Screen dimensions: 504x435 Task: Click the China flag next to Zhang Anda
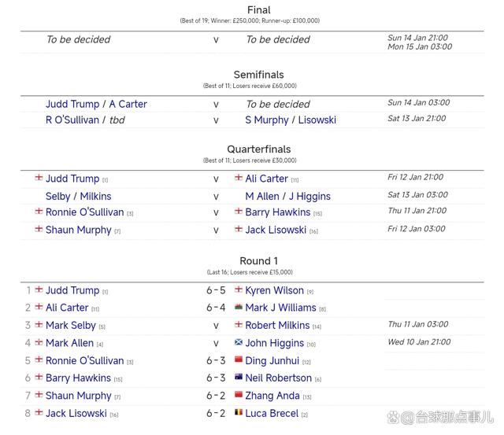pos(239,394)
